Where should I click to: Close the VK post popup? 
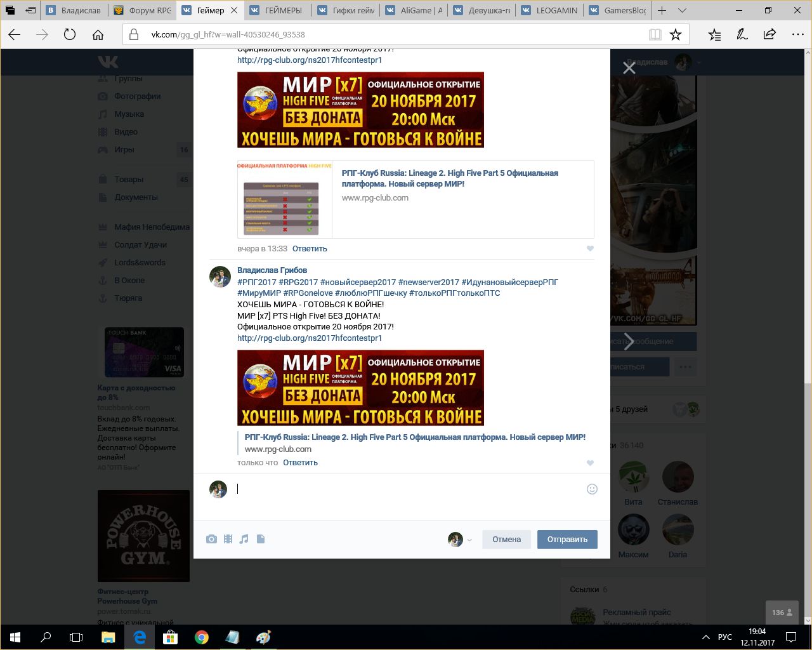[x=629, y=68]
